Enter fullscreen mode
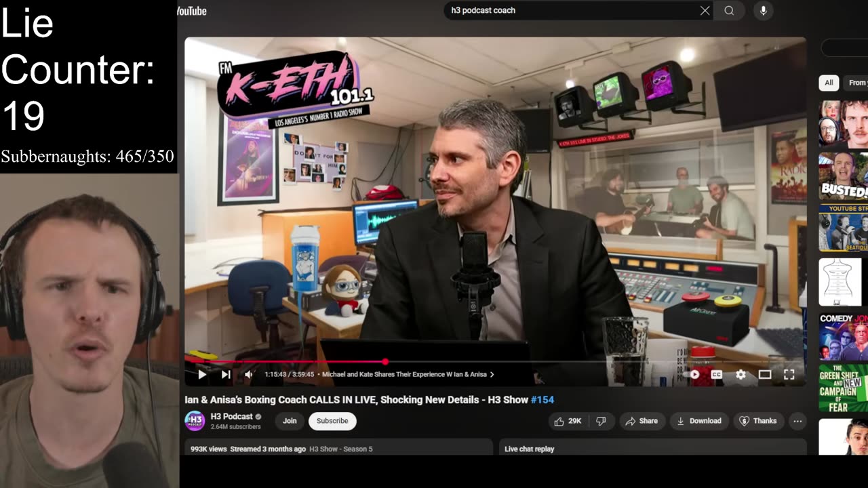The image size is (868, 488). point(789,374)
